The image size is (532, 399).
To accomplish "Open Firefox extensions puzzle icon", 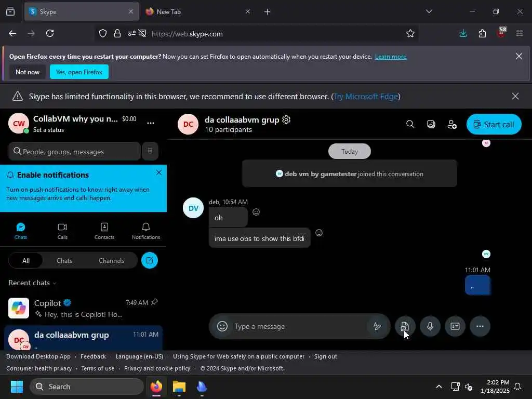I will coord(482,34).
